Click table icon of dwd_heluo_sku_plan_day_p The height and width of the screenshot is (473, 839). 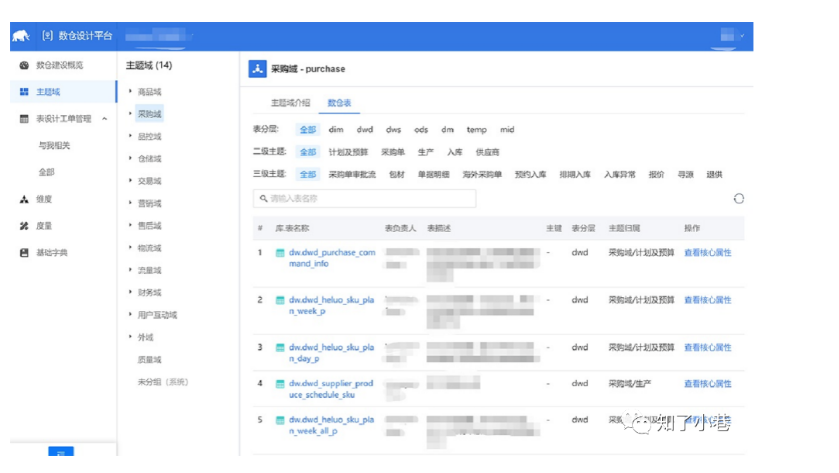click(x=280, y=348)
